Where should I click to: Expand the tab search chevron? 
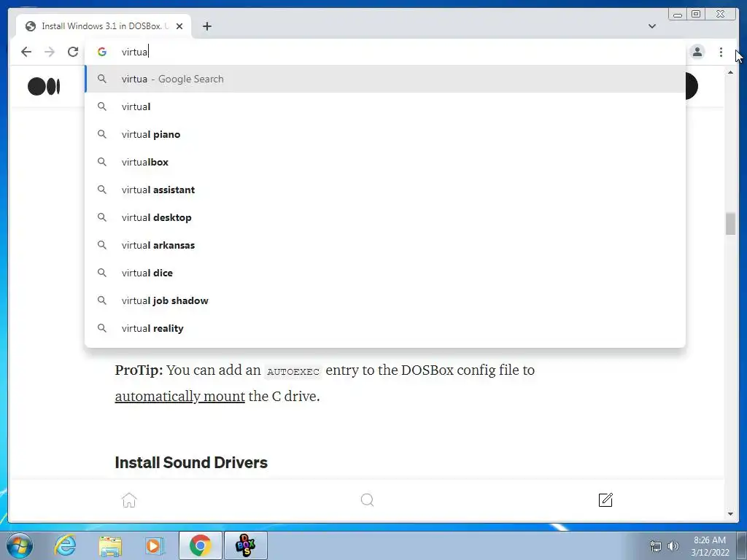pyautogui.click(x=652, y=26)
